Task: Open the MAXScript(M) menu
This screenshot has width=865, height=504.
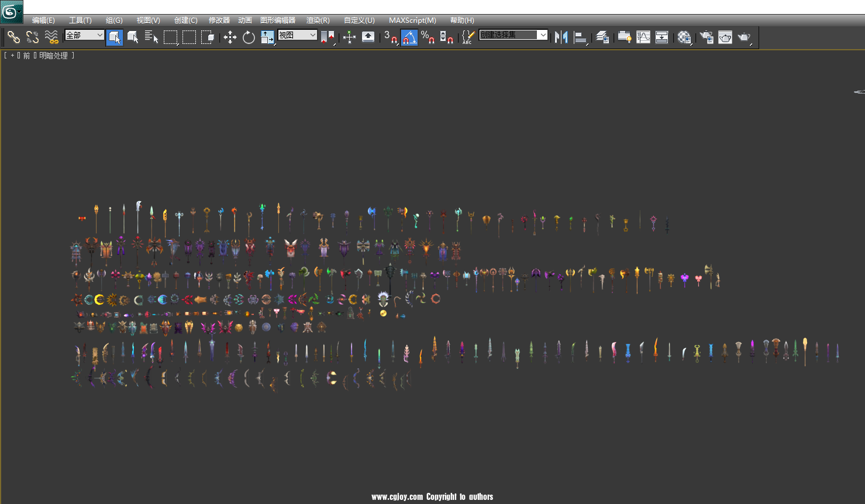Action: click(412, 20)
